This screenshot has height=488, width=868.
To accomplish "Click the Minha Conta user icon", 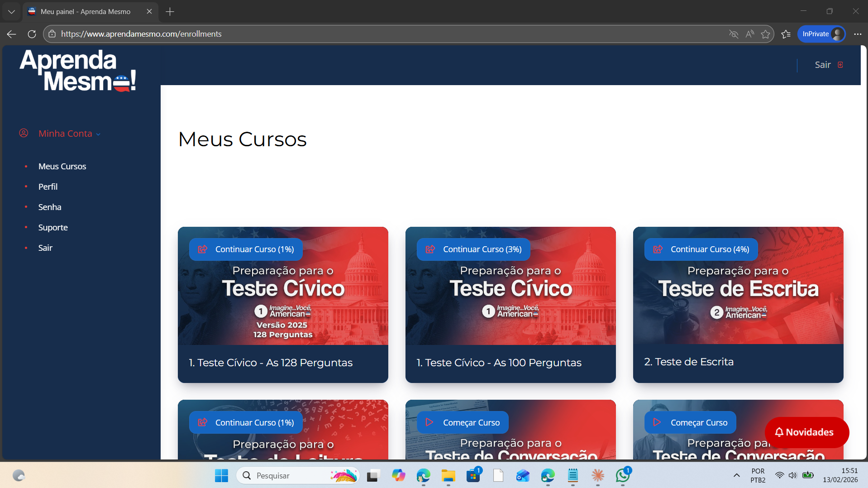I will [x=24, y=133].
